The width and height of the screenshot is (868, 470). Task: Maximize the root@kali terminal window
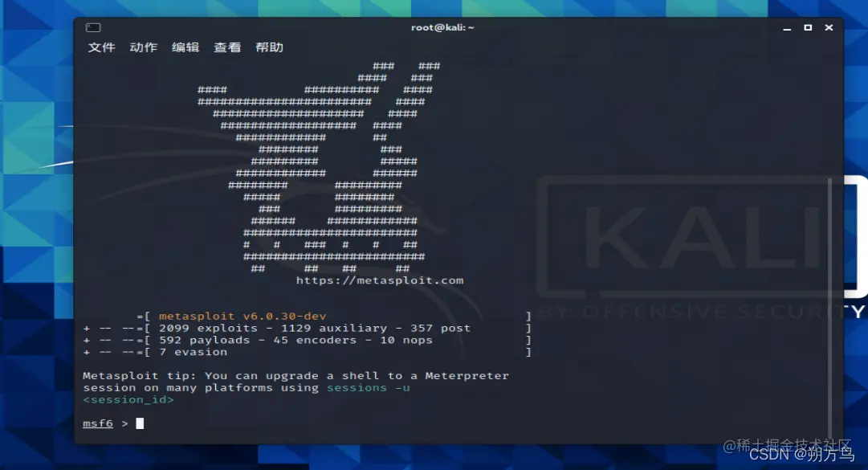(x=808, y=27)
